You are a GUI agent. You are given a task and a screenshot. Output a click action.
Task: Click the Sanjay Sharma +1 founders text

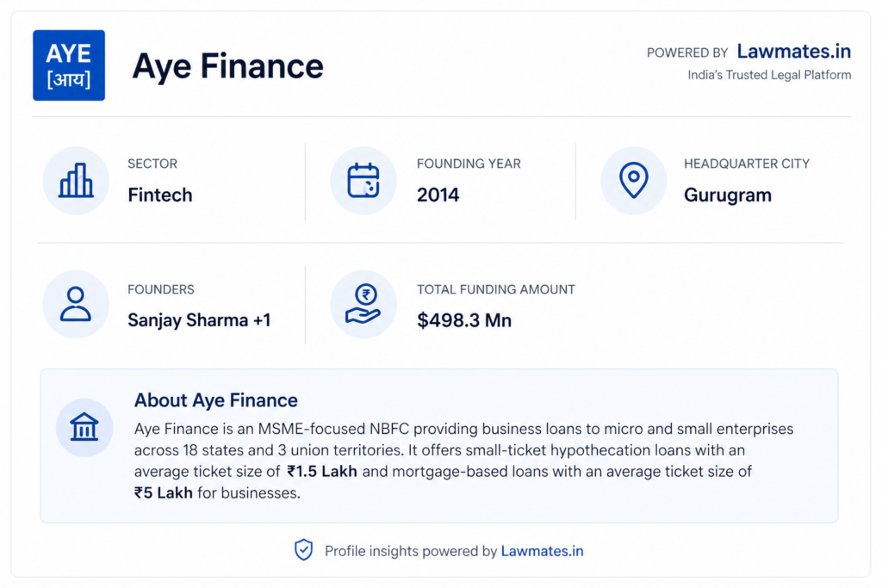[199, 320]
